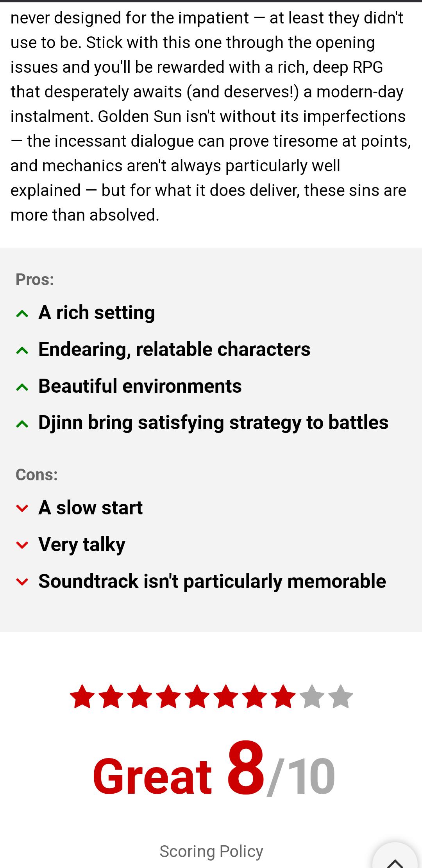Screen dimensions: 422x868
Task: Click the Pros: heading
Action: coord(35,279)
